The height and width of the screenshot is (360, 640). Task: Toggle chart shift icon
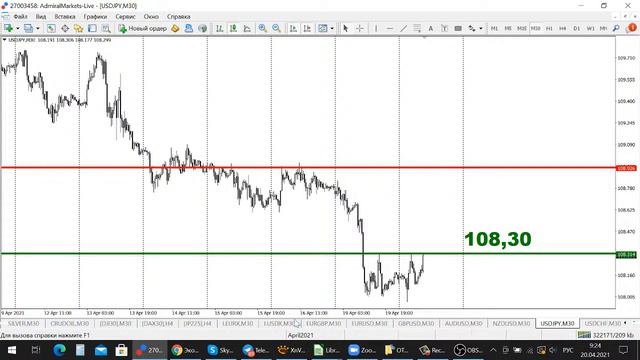[x=307, y=28]
